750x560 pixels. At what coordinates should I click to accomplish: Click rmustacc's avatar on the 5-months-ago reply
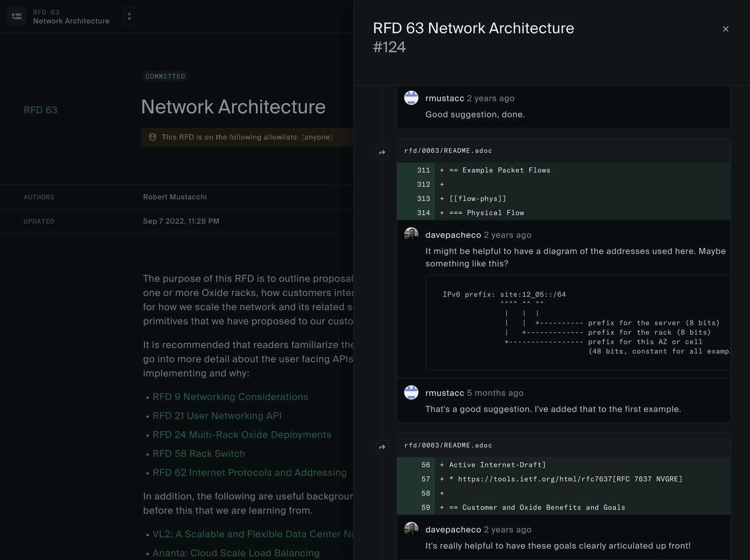(411, 392)
